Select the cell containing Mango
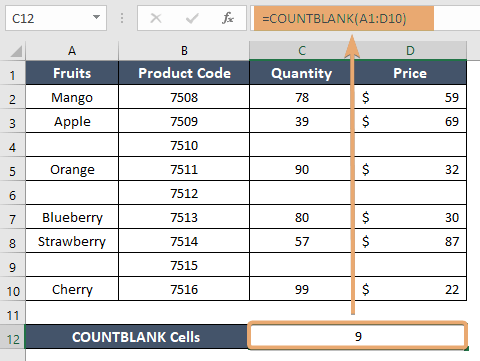The width and height of the screenshot is (480, 361). click(72, 97)
